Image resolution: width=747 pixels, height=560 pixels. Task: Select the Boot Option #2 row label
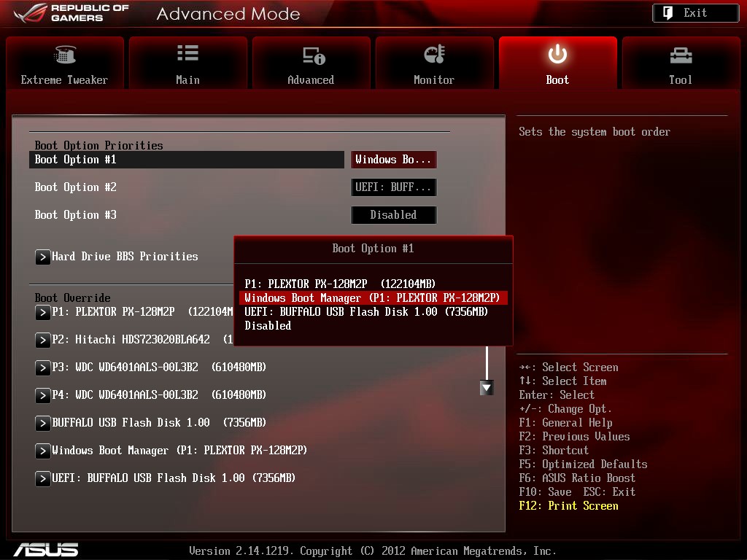point(75,187)
